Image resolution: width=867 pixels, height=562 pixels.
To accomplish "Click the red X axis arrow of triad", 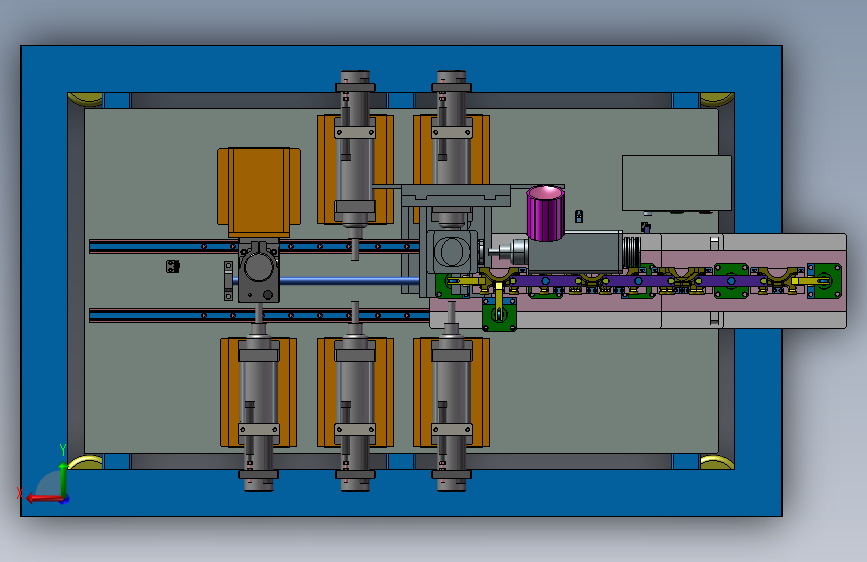I will click(x=44, y=498).
